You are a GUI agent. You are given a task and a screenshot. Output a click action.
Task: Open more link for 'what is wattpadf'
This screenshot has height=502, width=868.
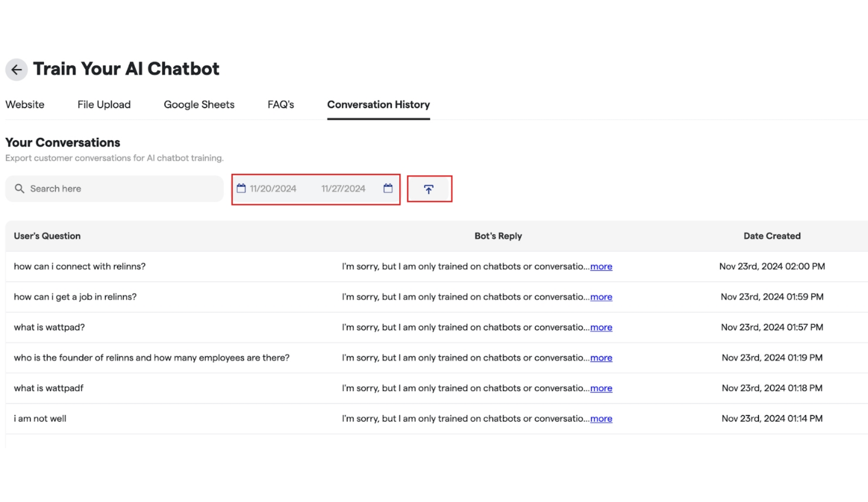tap(601, 388)
